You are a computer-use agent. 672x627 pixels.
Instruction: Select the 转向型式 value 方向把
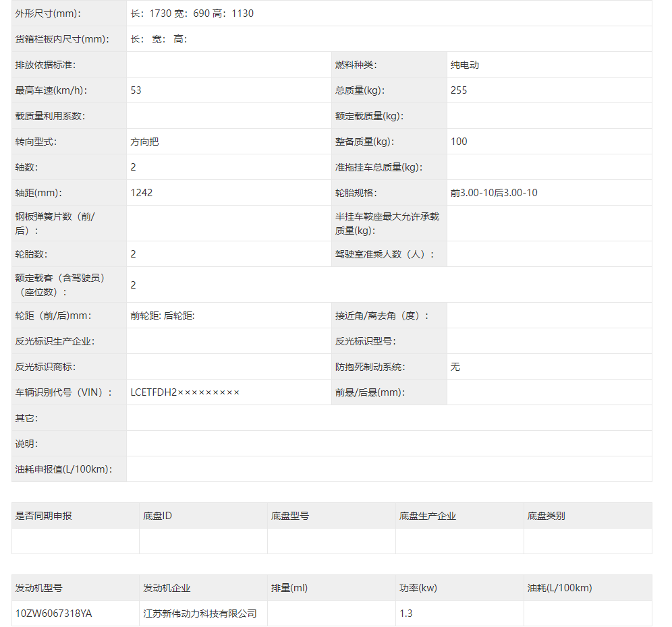pyautogui.click(x=144, y=142)
